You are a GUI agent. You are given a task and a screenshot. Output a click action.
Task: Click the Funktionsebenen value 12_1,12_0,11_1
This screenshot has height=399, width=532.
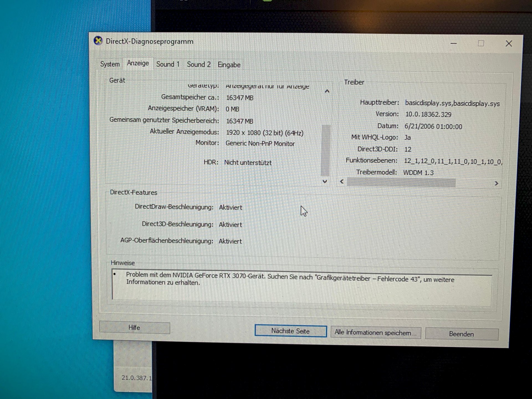[x=453, y=161]
